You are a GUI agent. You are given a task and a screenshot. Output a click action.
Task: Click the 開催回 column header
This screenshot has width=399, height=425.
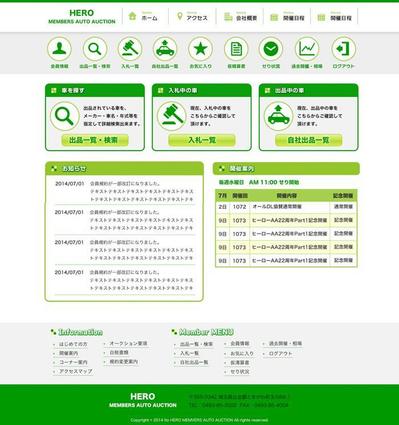pos(240,196)
